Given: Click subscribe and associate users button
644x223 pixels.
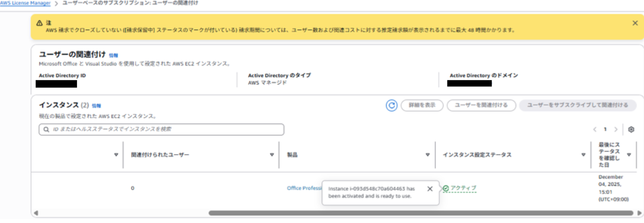Looking at the screenshot, I should [x=578, y=105].
